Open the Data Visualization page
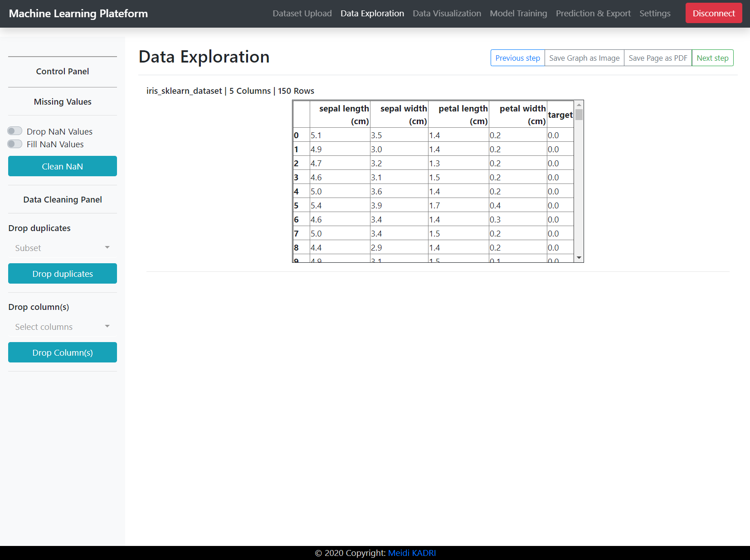The width and height of the screenshot is (750, 560). pos(446,14)
